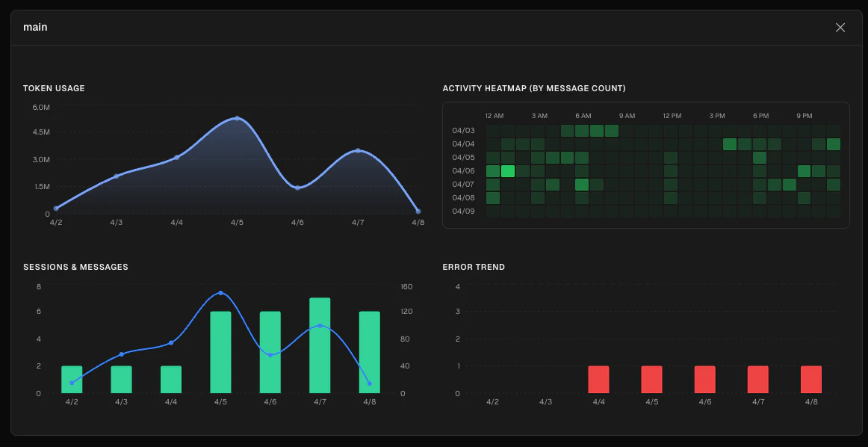Click the 4/4 point on the messages line
Screen dimensions: 868x447
tap(171, 343)
